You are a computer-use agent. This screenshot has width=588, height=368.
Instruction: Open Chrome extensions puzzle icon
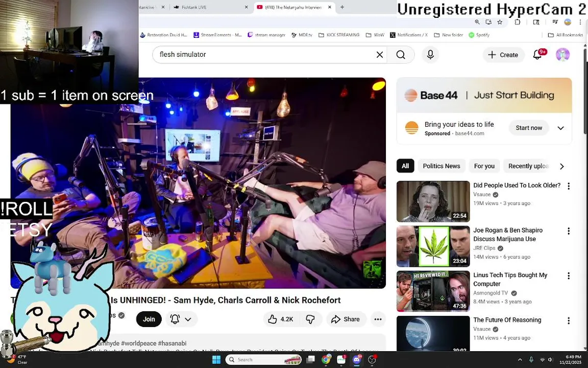click(x=517, y=22)
